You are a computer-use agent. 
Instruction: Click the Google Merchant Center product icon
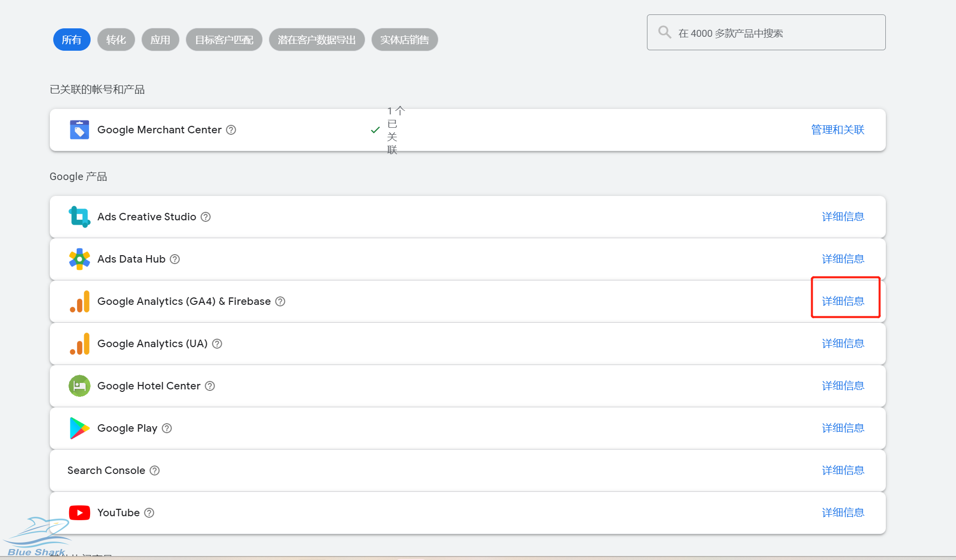click(79, 130)
